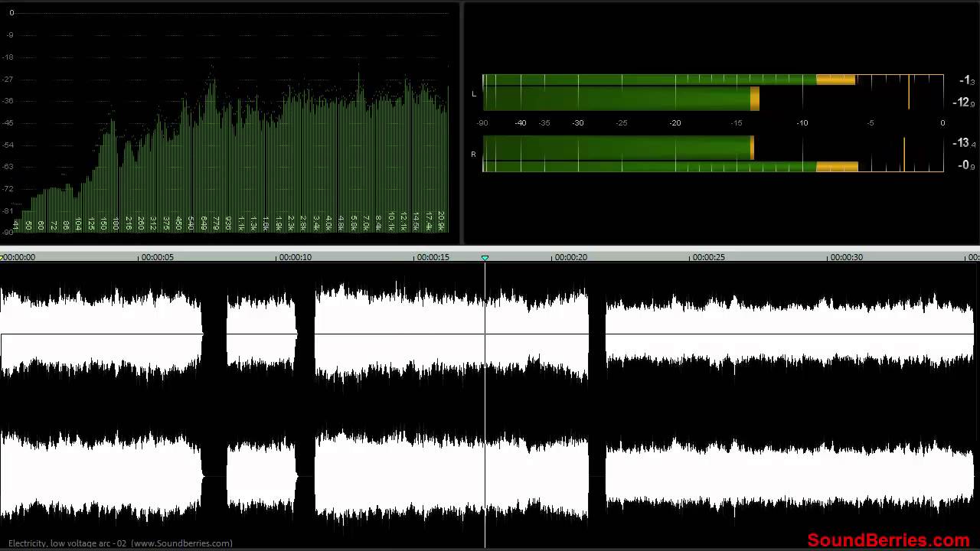The height and width of the screenshot is (551, 980).
Task: Select the -13.4 level readout
Action: tap(963, 143)
